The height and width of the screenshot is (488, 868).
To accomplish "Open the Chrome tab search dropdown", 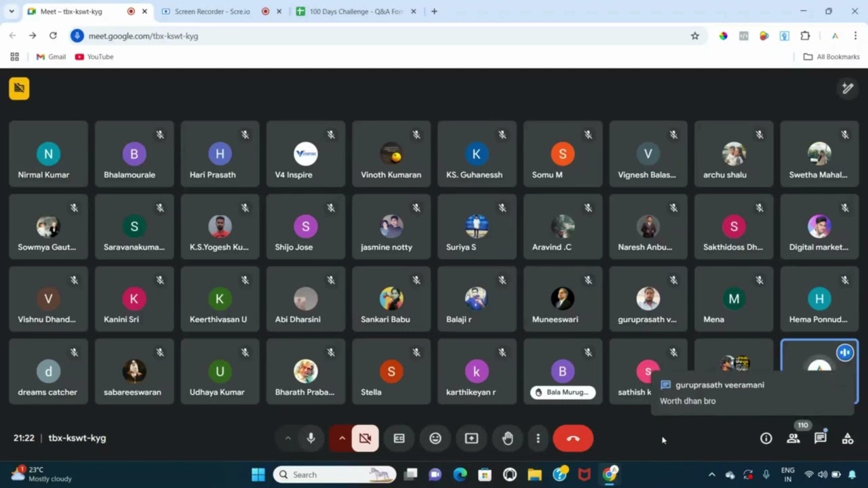I will tap(12, 12).
